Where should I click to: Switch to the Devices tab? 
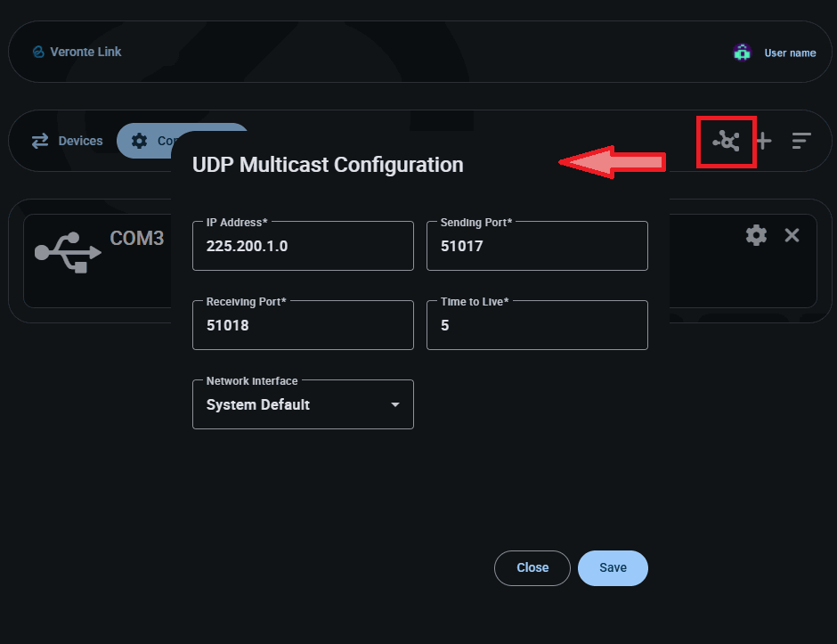(x=80, y=141)
